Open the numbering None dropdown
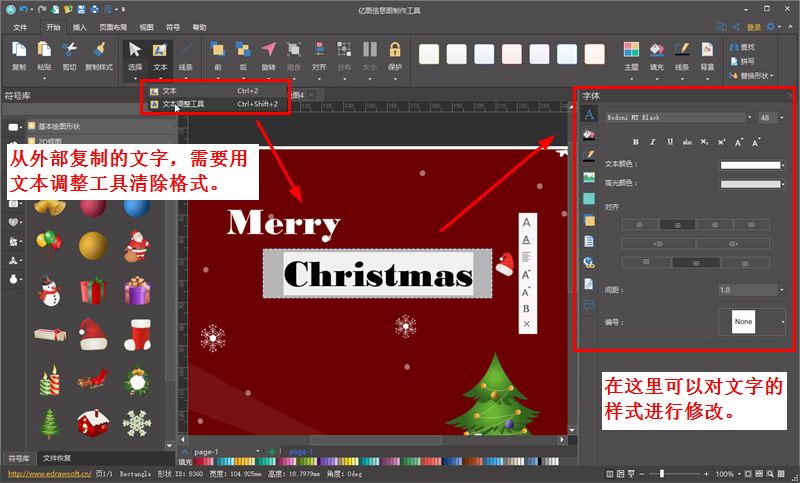This screenshot has width=800, height=483. click(x=783, y=322)
